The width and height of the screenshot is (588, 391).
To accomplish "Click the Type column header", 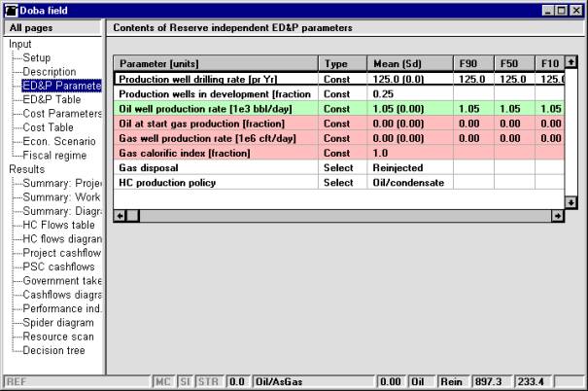I will tap(343, 63).
